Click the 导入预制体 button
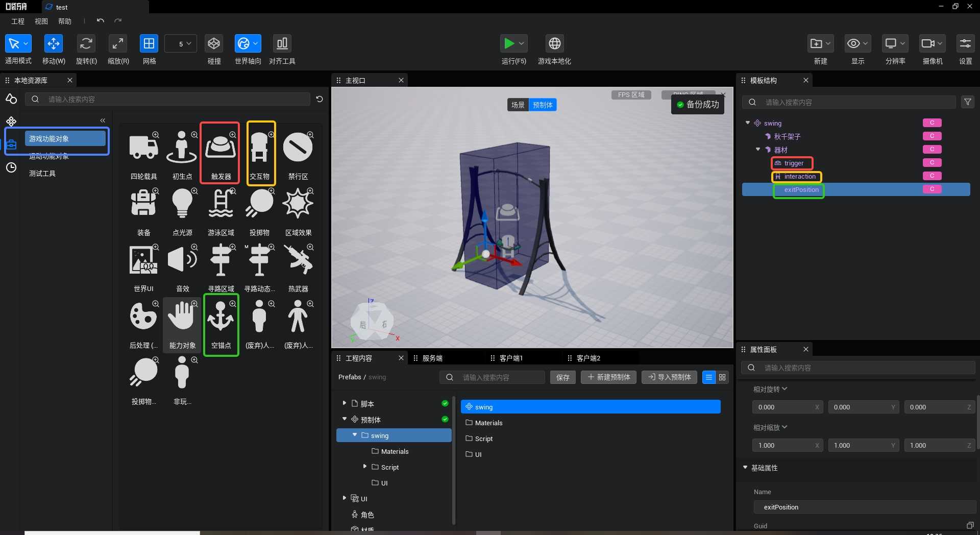 669,377
